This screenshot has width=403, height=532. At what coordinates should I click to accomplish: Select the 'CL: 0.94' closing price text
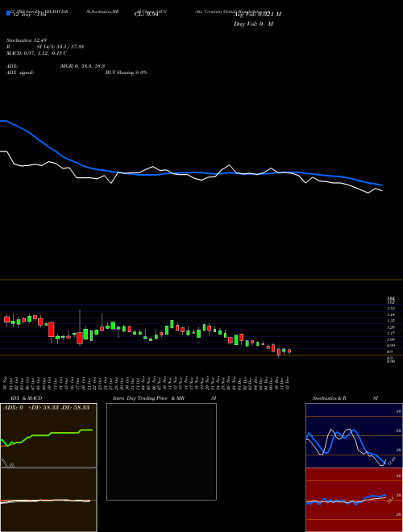coord(147,15)
